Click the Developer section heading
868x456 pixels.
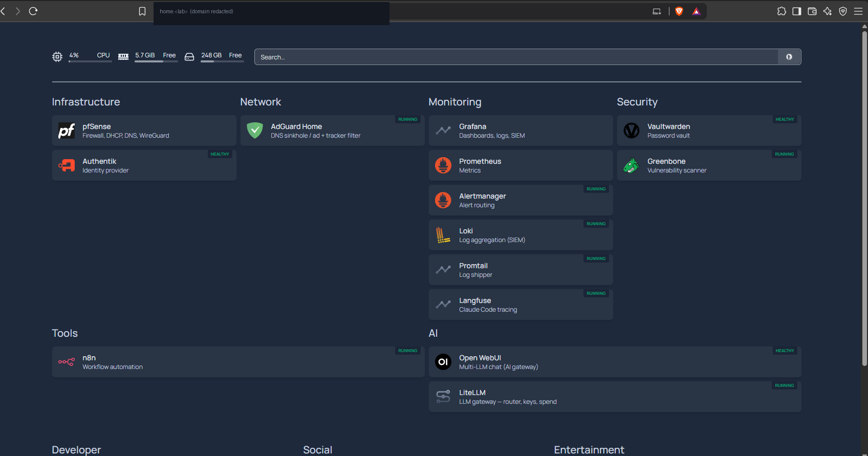[76, 450]
